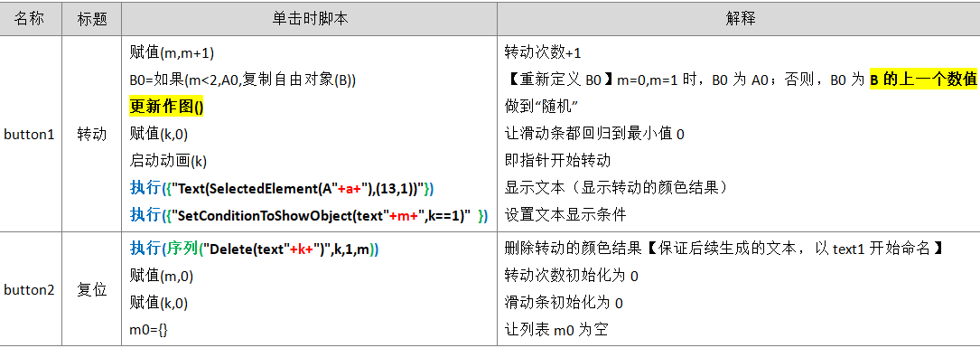Click explanation 滑动条初始化为 0
The width and height of the screenshot is (980, 348).
point(563,303)
